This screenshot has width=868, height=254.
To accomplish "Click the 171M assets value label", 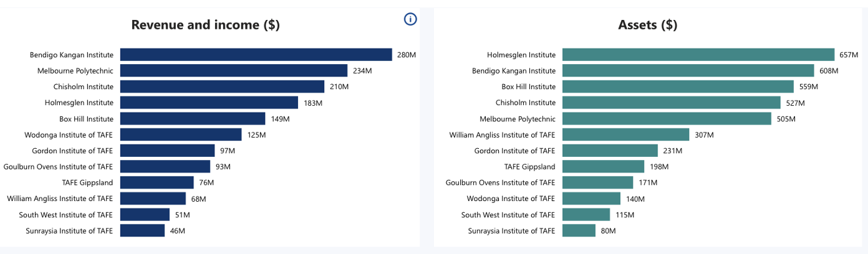I will pos(648,182).
